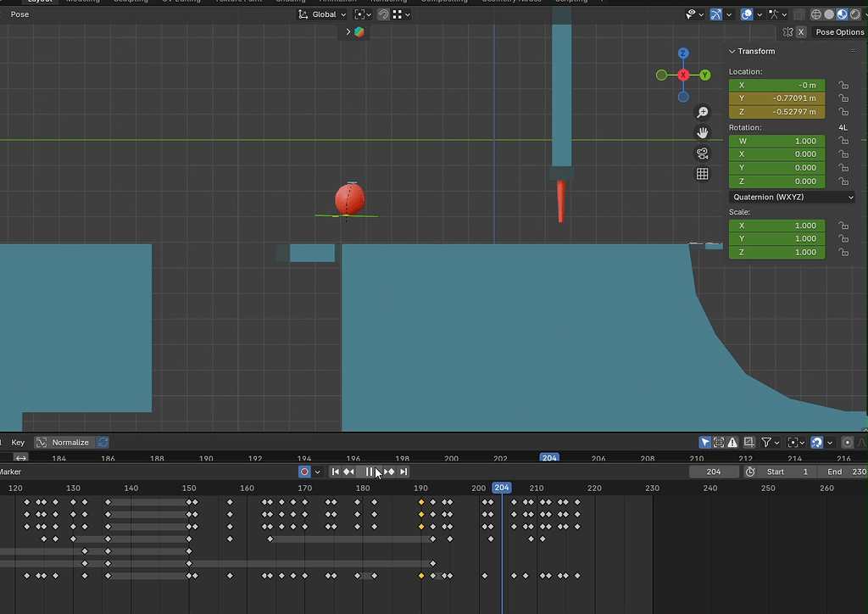Jump to the start frame
Image resolution: width=868 pixels, height=614 pixels.
pyautogui.click(x=336, y=472)
